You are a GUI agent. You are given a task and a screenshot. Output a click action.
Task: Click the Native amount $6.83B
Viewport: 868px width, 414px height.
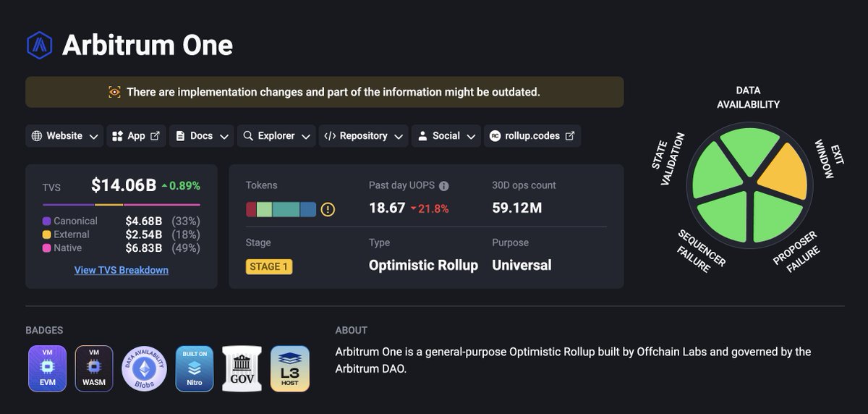144,248
